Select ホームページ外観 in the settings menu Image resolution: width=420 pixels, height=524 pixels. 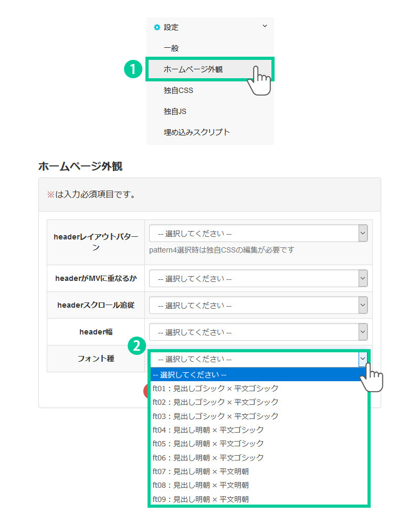(193, 69)
